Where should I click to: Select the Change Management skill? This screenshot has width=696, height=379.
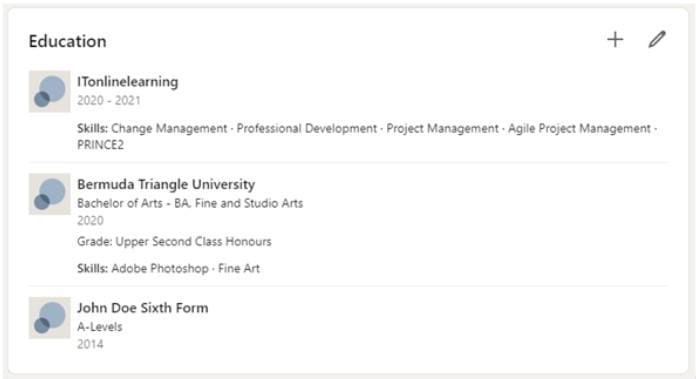pyautogui.click(x=169, y=129)
